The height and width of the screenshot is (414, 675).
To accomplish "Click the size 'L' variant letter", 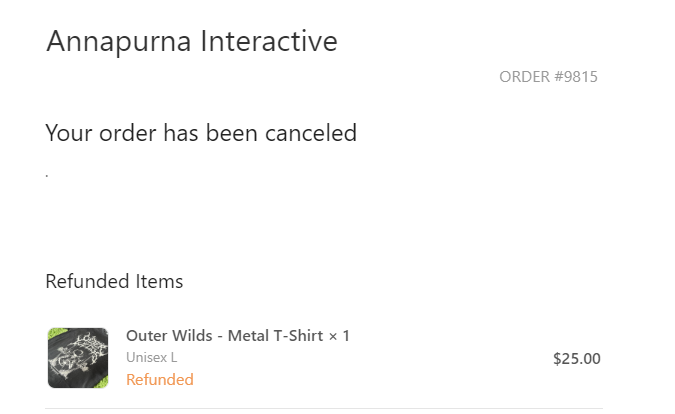I will 174,358.
